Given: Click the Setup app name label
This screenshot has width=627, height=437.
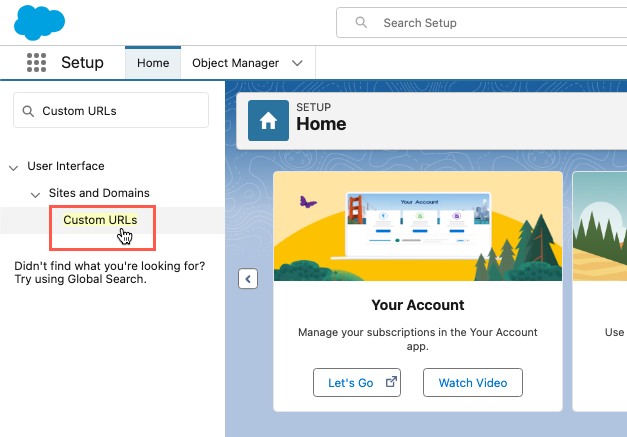Looking at the screenshot, I should (x=82, y=63).
